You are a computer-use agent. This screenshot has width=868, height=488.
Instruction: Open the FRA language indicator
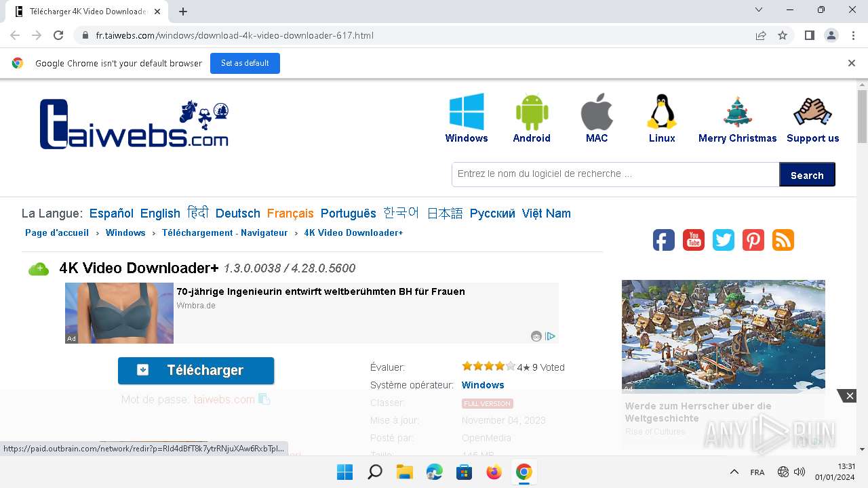pos(757,472)
